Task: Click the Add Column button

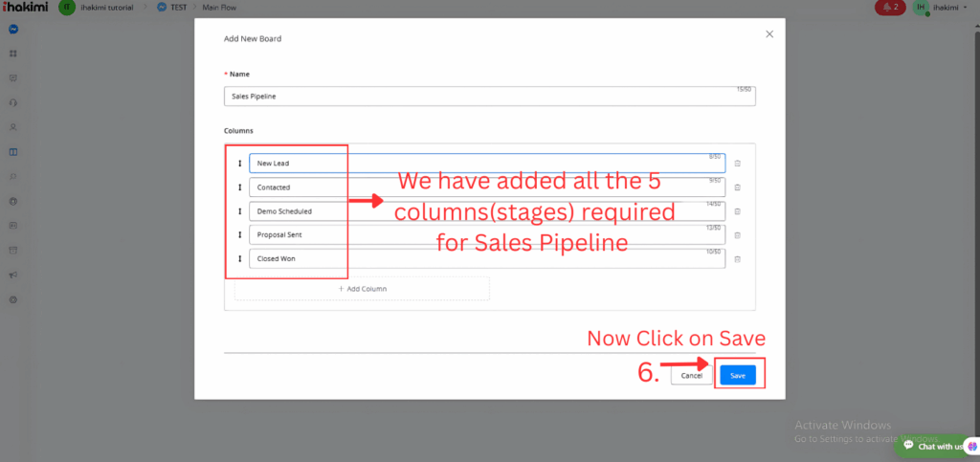Action: (x=362, y=288)
